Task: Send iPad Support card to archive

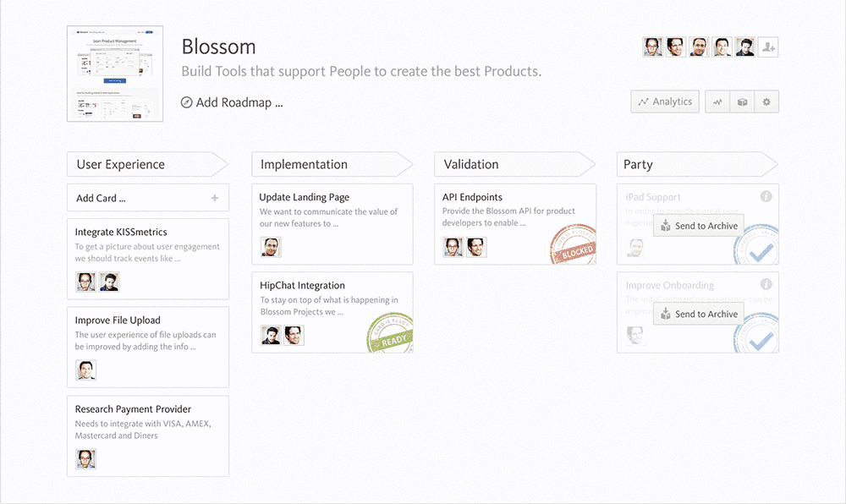Action: coord(699,226)
